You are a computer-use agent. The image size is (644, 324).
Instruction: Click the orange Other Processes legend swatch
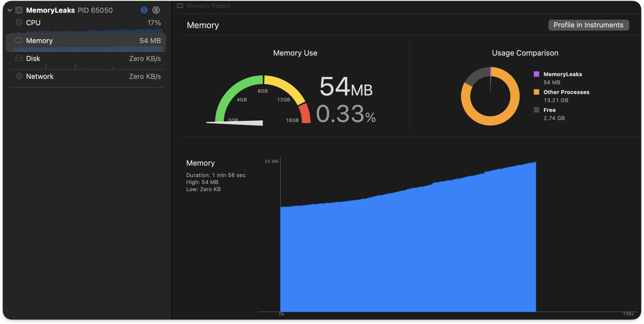(x=536, y=92)
